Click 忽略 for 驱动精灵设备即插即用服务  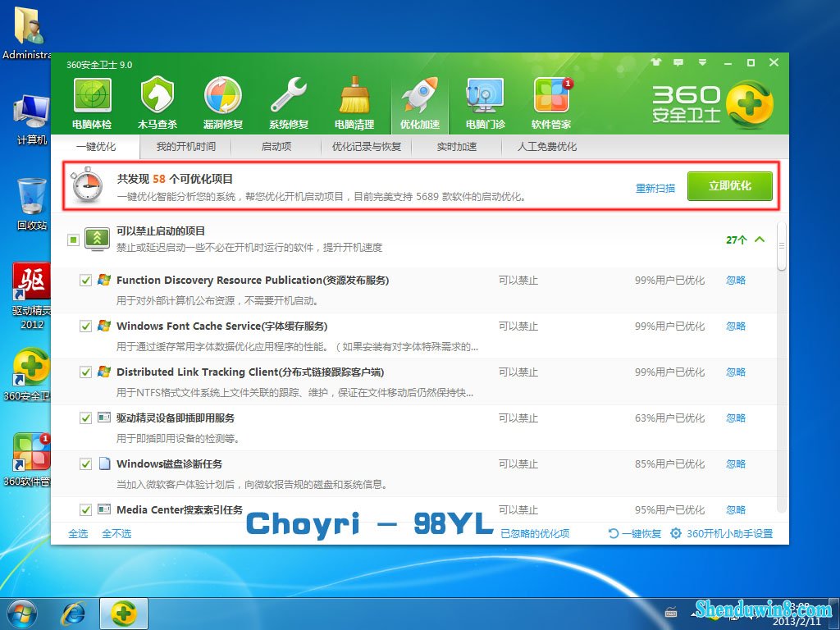(x=736, y=418)
